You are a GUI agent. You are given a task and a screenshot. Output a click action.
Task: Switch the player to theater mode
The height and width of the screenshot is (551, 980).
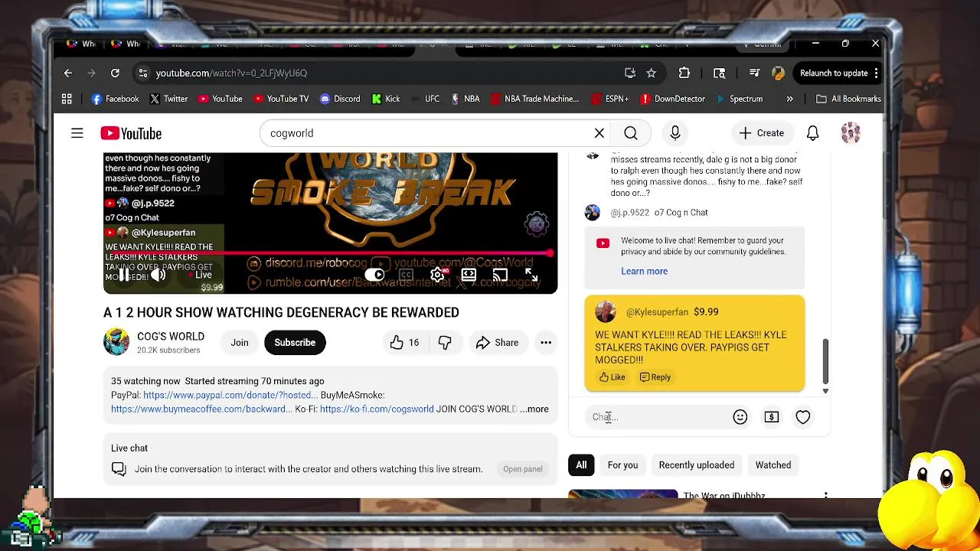click(x=469, y=275)
